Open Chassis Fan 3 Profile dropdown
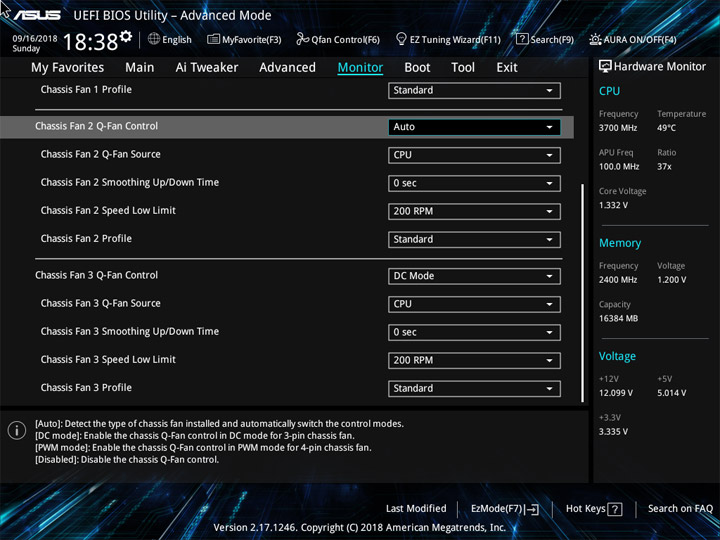Screen dimensions: 720x540 point(474,388)
